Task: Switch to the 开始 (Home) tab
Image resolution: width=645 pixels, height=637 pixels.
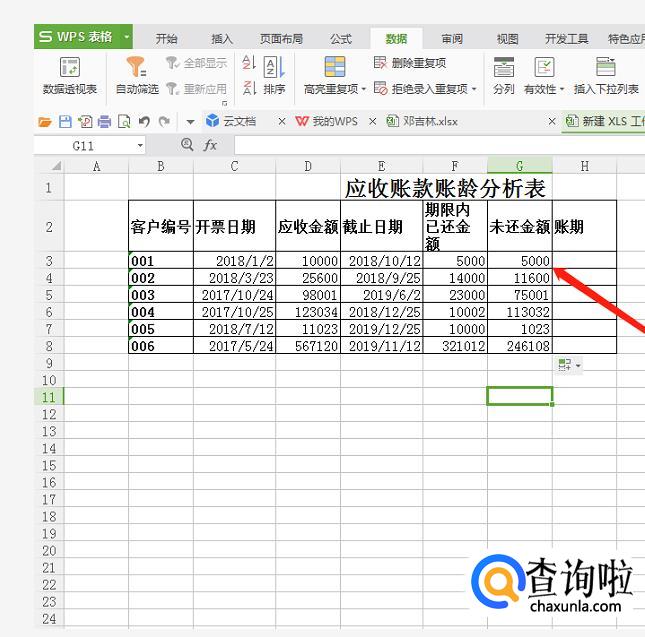Action: tap(167, 39)
